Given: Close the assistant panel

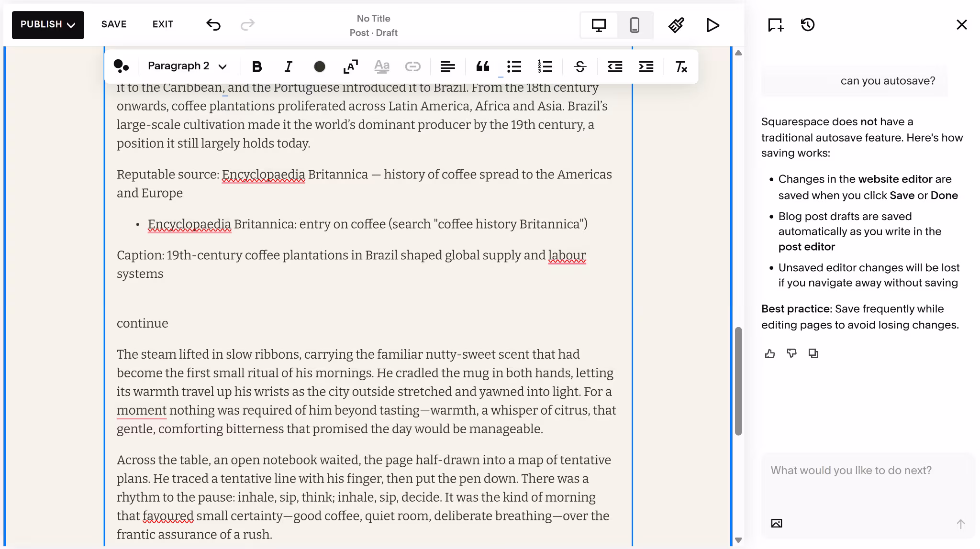Looking at the screenshot, I should click(961, 24).
